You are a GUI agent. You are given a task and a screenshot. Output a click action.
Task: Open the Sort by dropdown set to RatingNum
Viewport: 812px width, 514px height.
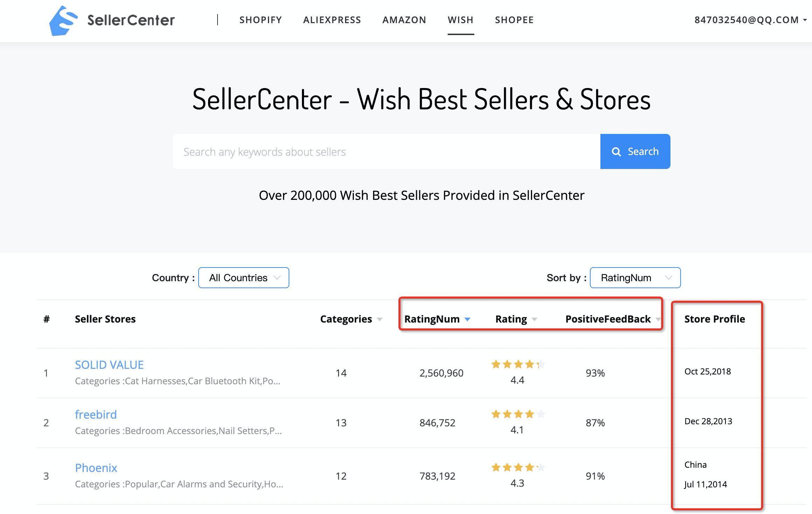pos(635,278)
